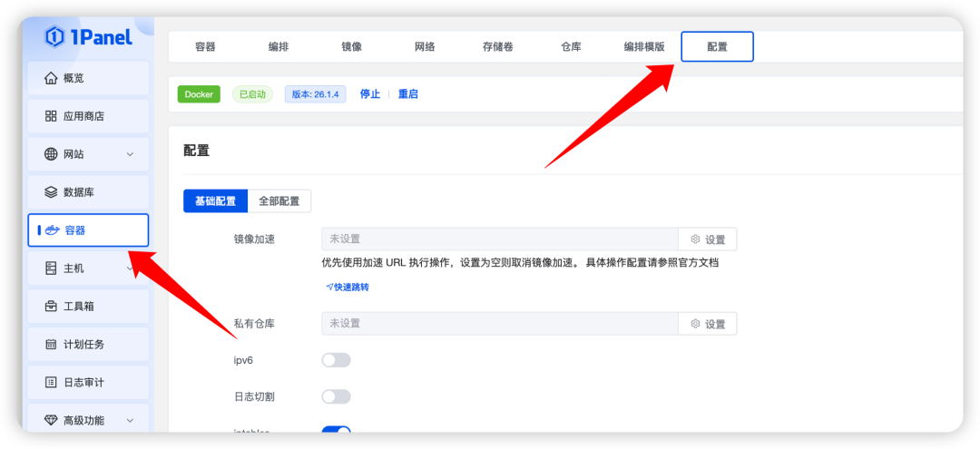Open the 网络 tab
Image resolution: width=980 pixels, height=449 pixels.
coord(425,47)
